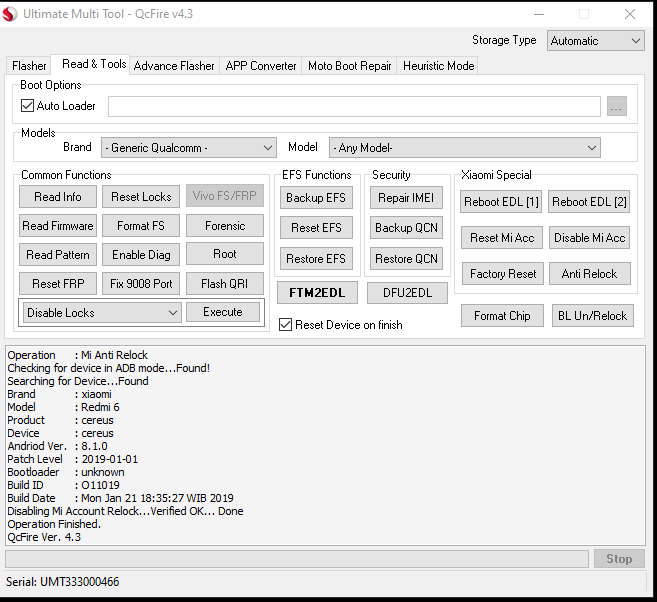Click the Repair IMEI button

point(406,198)
